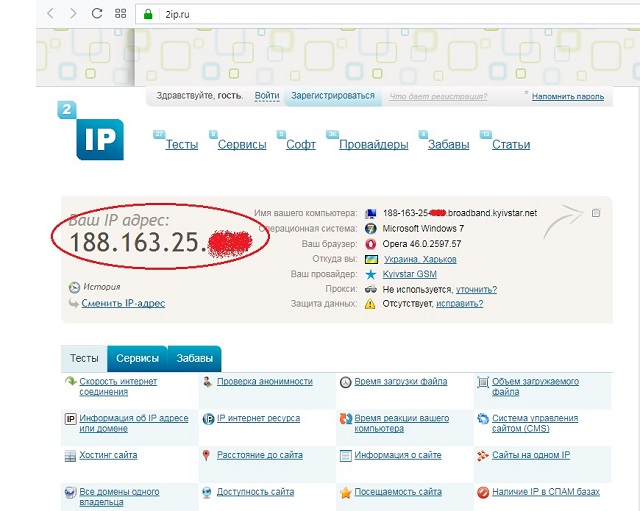Image resolution: width=640 pixels, height=511 pixels.
Task: Open Скорость интернет соединения test
Action: coord(118,387)
